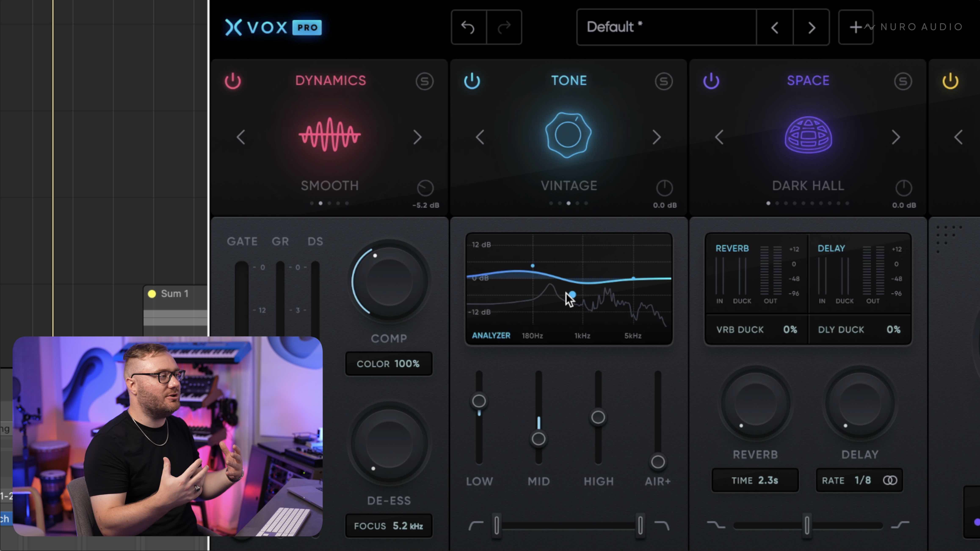This screenshot has width=980, height=551.
Task: Select next preset with right arrow
Action: click(811, 27)
